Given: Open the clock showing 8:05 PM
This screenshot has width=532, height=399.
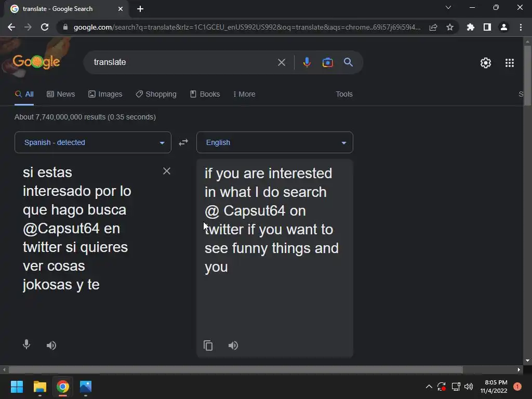Looking at the screenshot, I should 494,387.
